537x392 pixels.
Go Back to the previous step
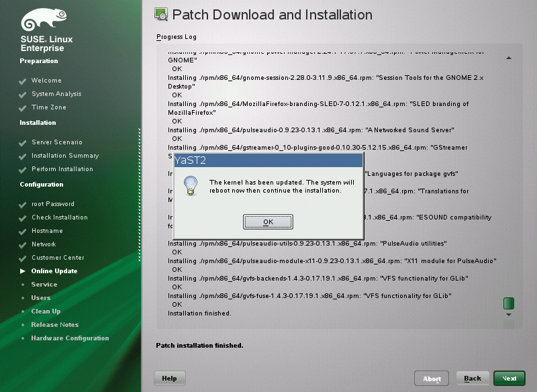[472, 378]
